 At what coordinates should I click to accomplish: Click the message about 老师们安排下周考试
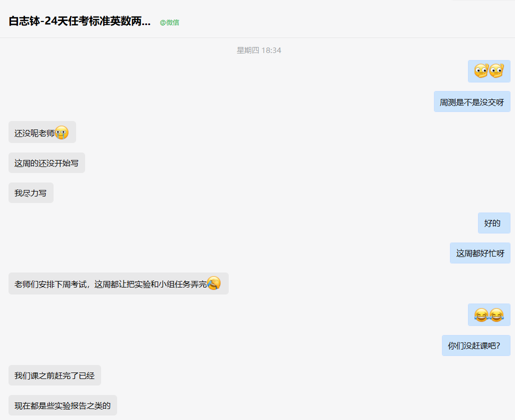(119, 283)
